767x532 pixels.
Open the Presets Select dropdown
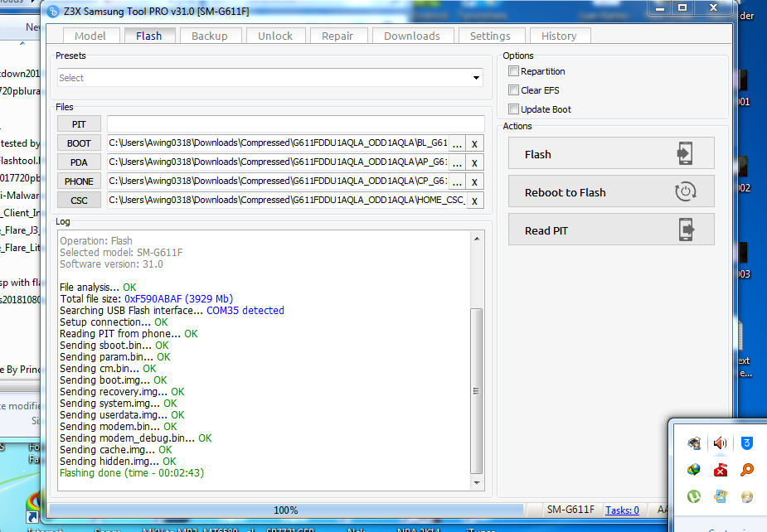(270, 78)
